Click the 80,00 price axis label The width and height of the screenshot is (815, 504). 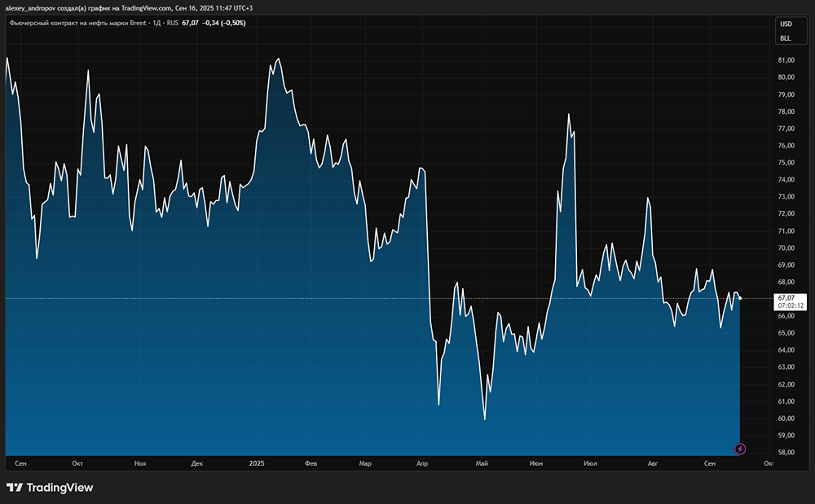(786, 77)
